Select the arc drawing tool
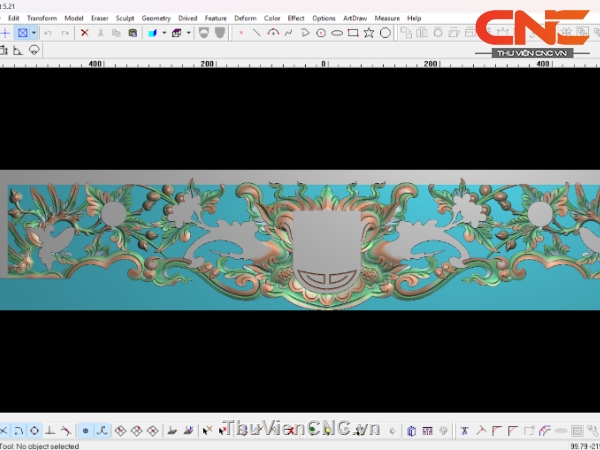600x450 pixels. click(x=273, y=33)
